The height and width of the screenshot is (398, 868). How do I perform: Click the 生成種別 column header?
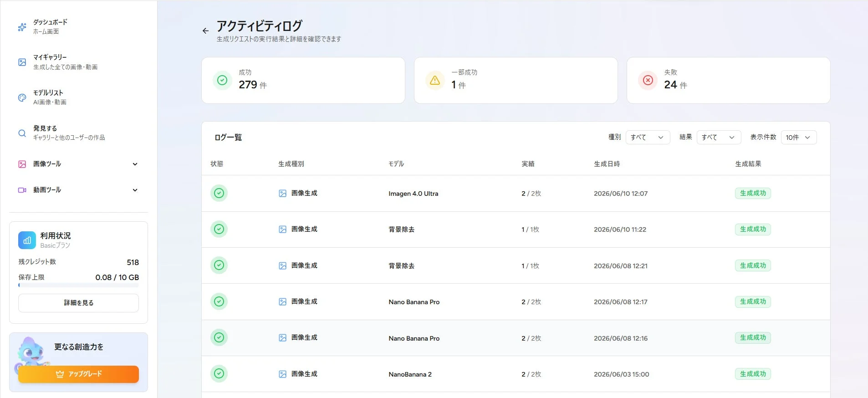pyautogui.click(x=291, y=164)
